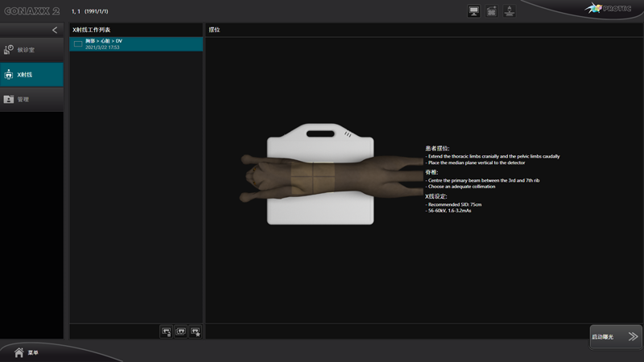The image size is (644, 362).
Task: Click the X-ray generator icon in top toolbar
Action: [510, 11]
